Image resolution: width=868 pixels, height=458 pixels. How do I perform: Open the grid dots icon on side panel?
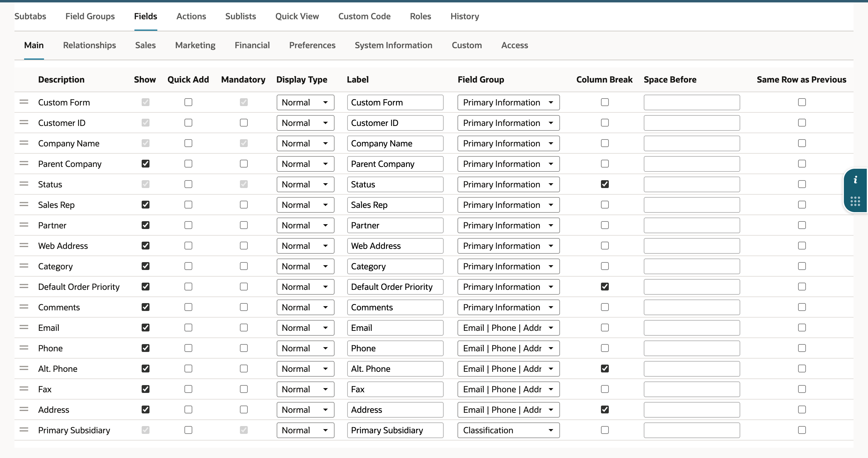point(855,201)
